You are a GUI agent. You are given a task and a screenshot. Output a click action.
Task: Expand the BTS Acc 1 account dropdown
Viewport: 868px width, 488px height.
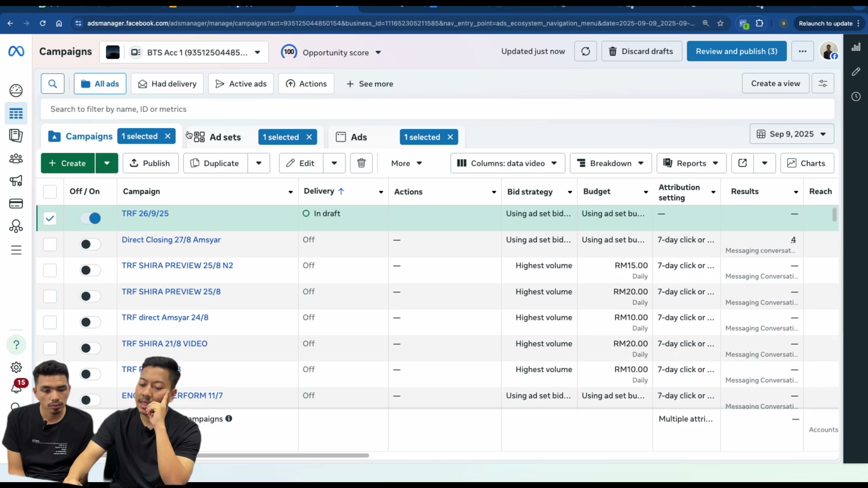[184, 52]
